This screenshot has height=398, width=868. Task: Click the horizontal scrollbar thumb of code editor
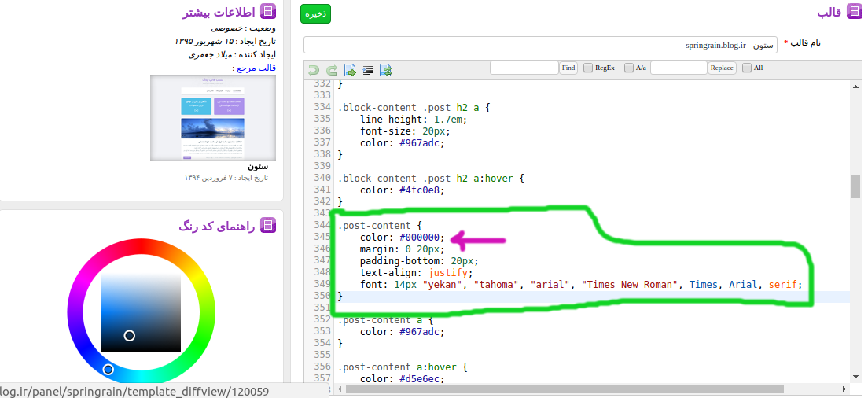tap(565, 389)
